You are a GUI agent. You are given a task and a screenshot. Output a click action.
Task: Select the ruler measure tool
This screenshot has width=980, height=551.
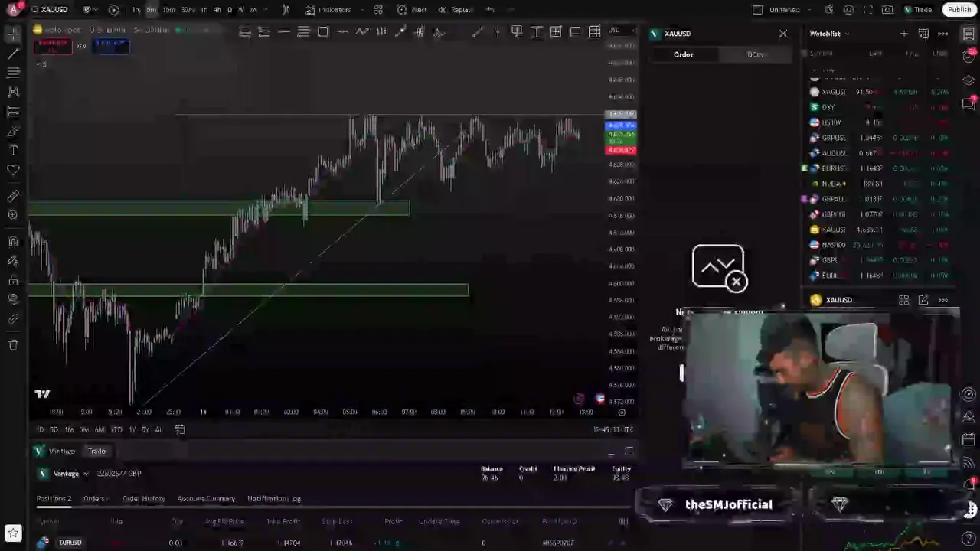point(13,197)
